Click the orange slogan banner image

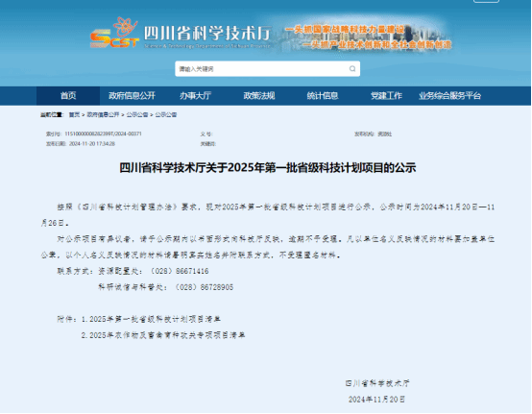368,37
